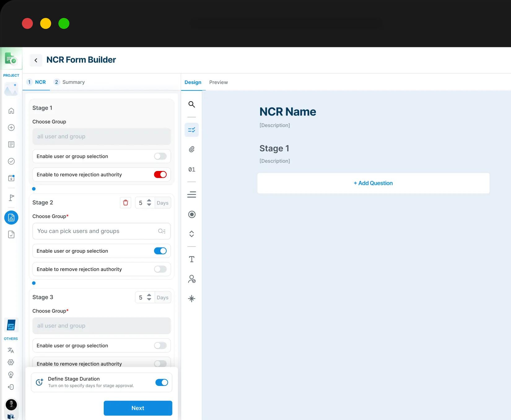This screenshot has height=420, width=511.
Task: Open Stage 1 all user and group field
Action: tap(102, 137)
